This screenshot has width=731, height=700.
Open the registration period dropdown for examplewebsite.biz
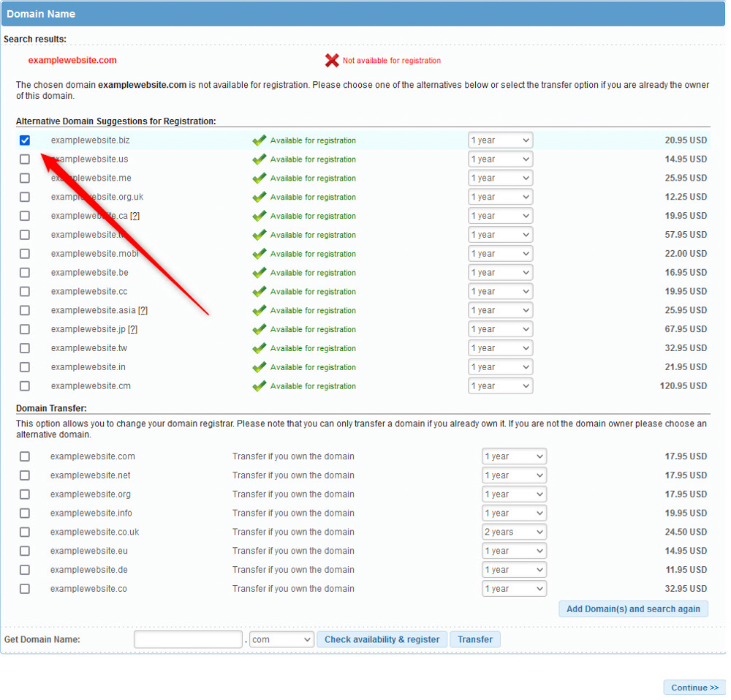(x=500, y=140)
